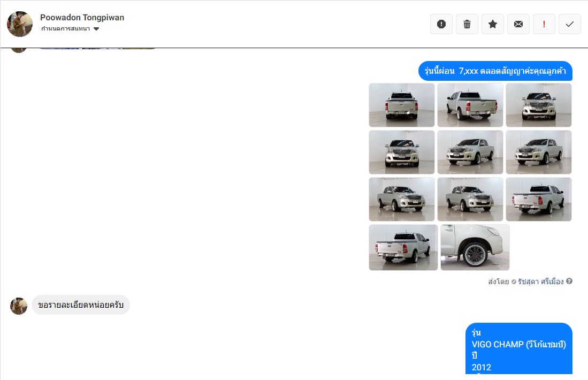
Task: Flag conversation with red exclamation icon
Action: point(544,25)
